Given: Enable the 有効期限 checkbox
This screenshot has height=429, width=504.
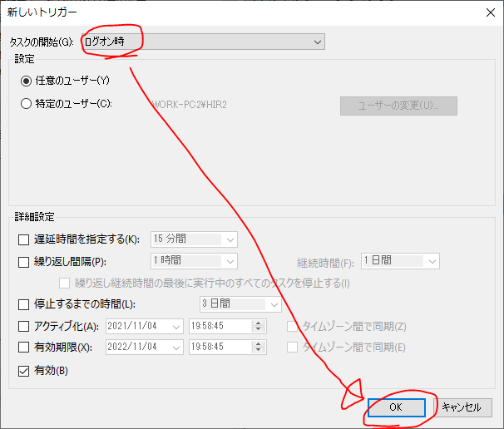Looking at the screenshot, I should pos(24,347).
